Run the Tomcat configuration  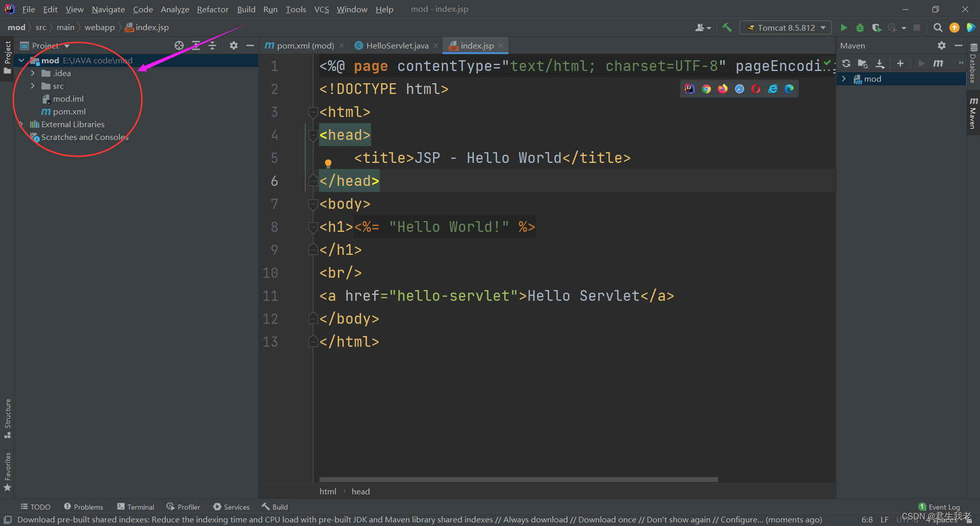coord(844,28)
